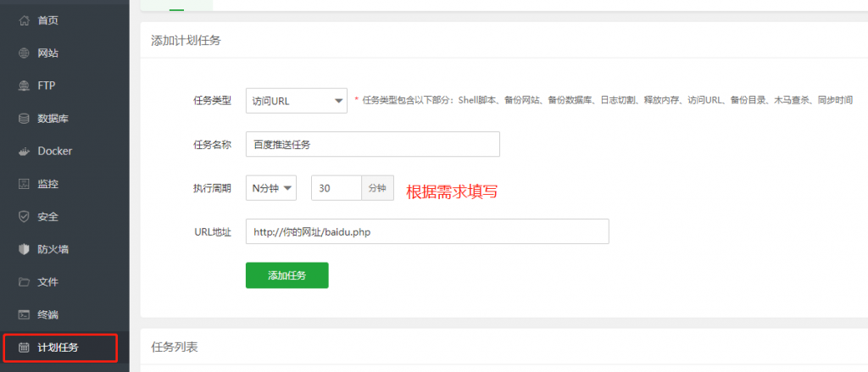This screenshot has height=372, width=868.
Task: Select the 数据库 sidebar menu entry
Action: [53, 119]
